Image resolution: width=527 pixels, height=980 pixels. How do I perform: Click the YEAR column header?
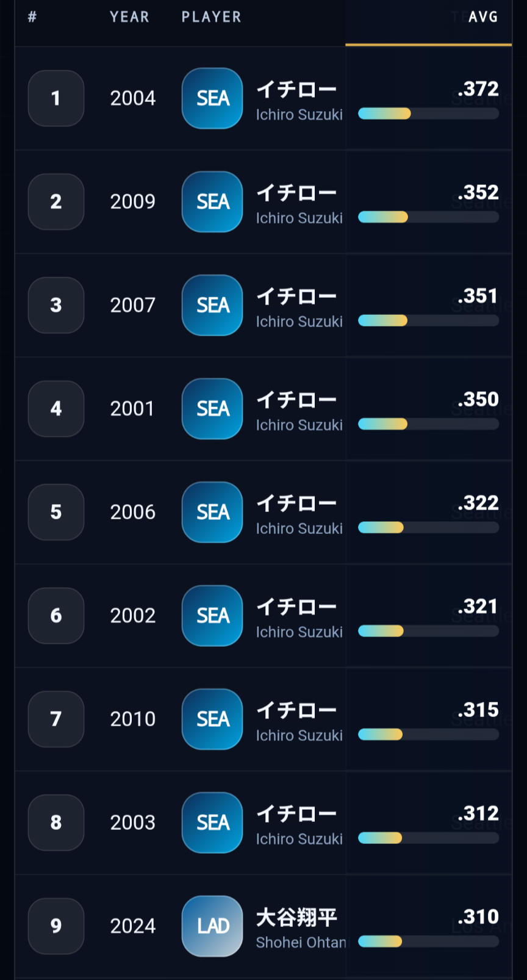click(x=129, y=17)
